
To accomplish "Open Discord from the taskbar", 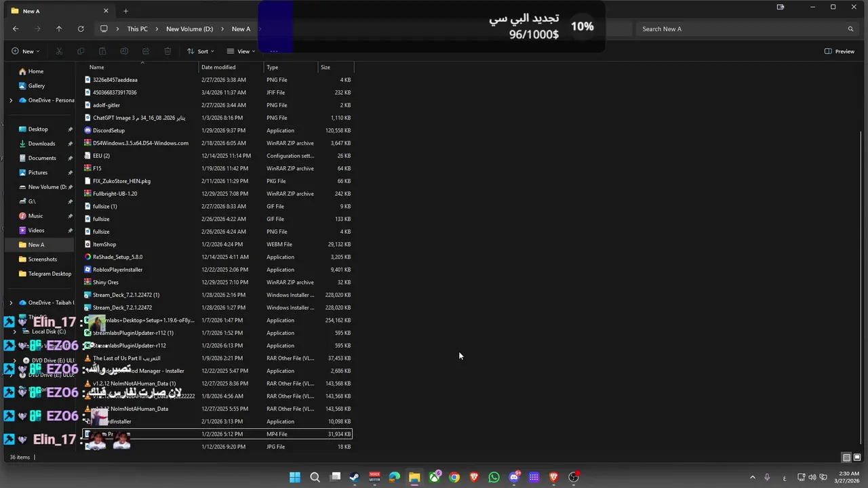I will (514, 477).
